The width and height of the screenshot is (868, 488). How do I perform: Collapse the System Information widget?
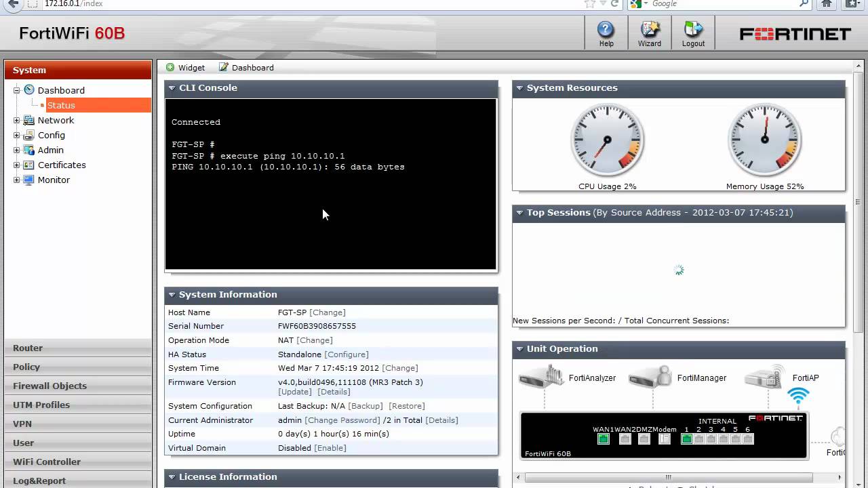172,295
